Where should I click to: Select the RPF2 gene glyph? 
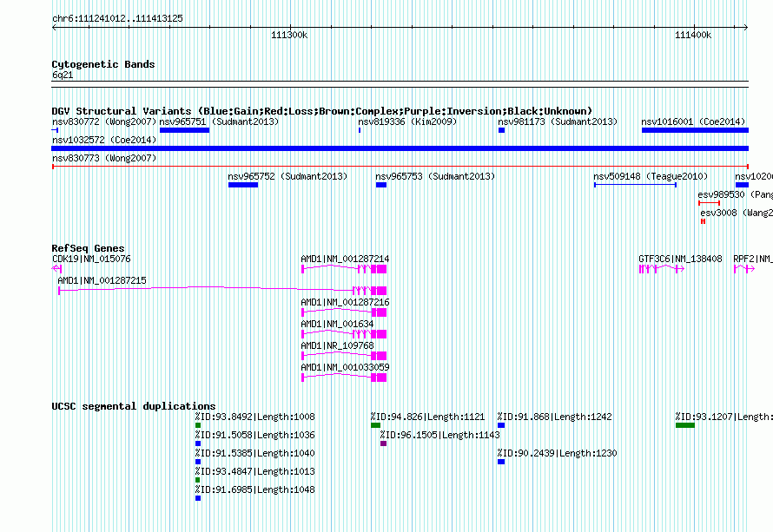pyautogui.click(x=744, y=269)
